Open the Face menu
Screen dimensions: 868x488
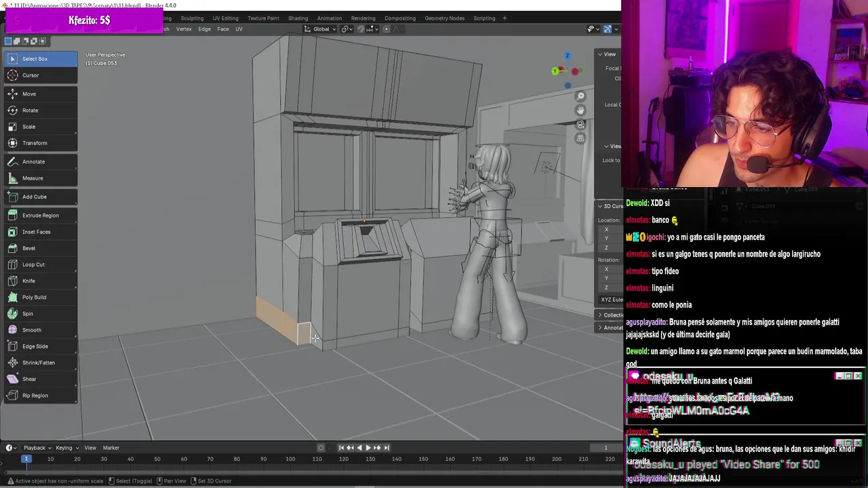click(223, 29)
